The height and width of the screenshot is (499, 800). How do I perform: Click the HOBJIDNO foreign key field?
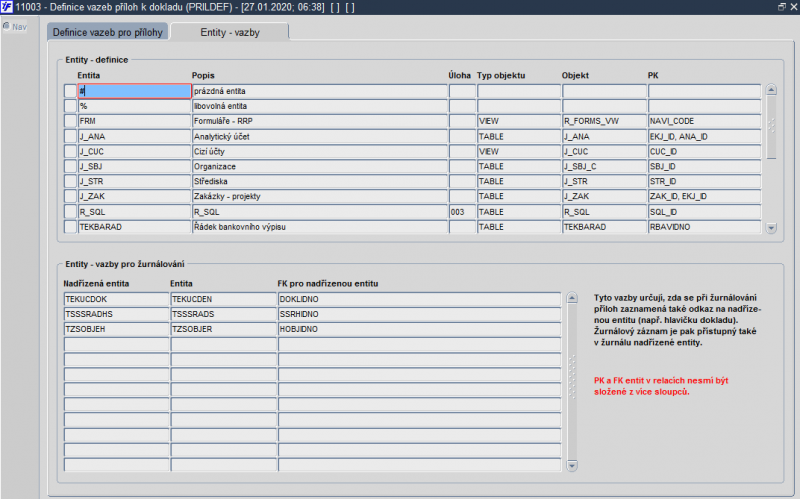pyautogui.click(x=419, y=329)
